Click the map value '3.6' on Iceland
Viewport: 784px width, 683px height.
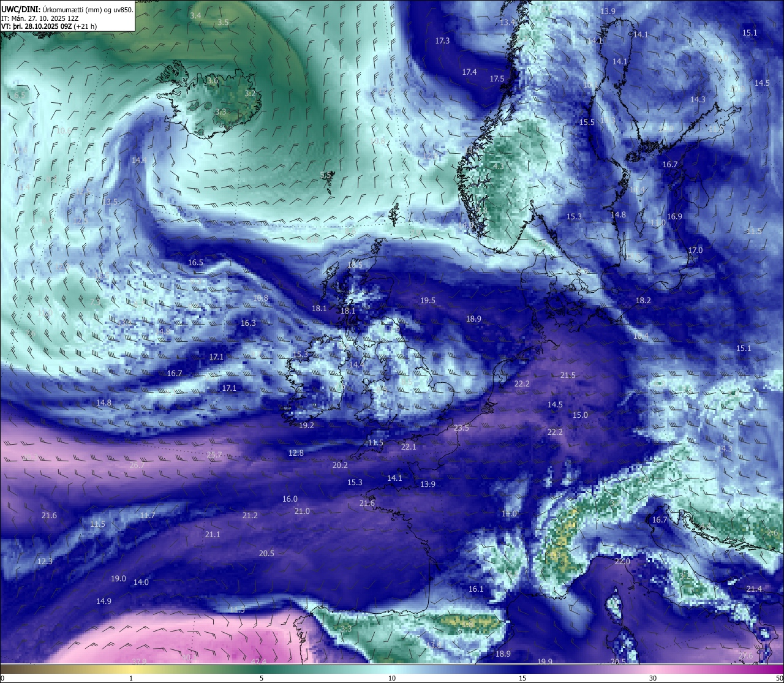[213, 81]
